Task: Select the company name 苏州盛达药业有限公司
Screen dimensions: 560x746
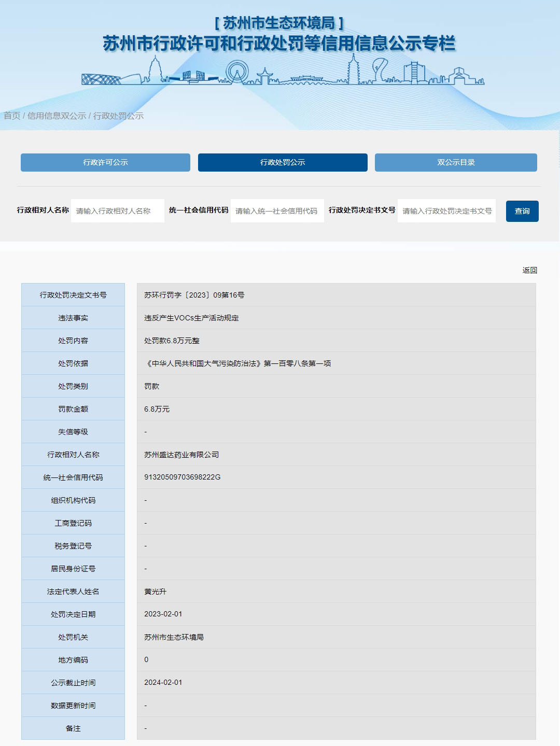Action: tap(181, 455)
